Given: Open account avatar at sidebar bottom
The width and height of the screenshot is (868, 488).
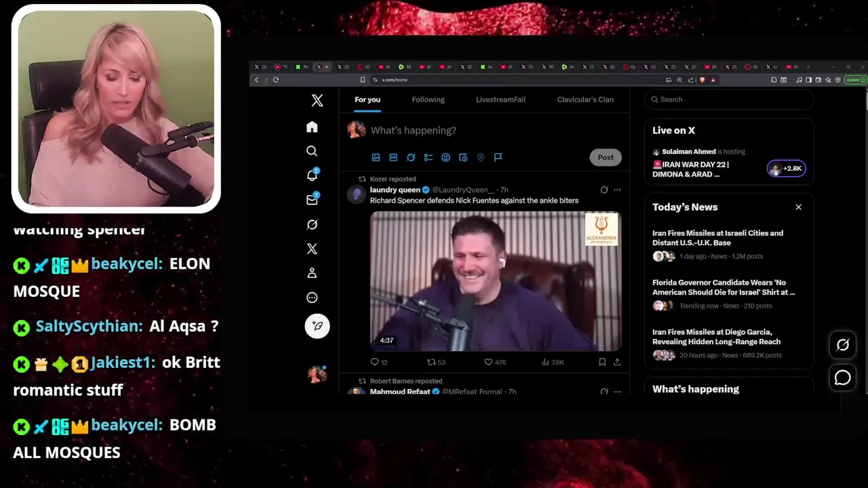Looking at the screenshot, I should pos(317,374).
